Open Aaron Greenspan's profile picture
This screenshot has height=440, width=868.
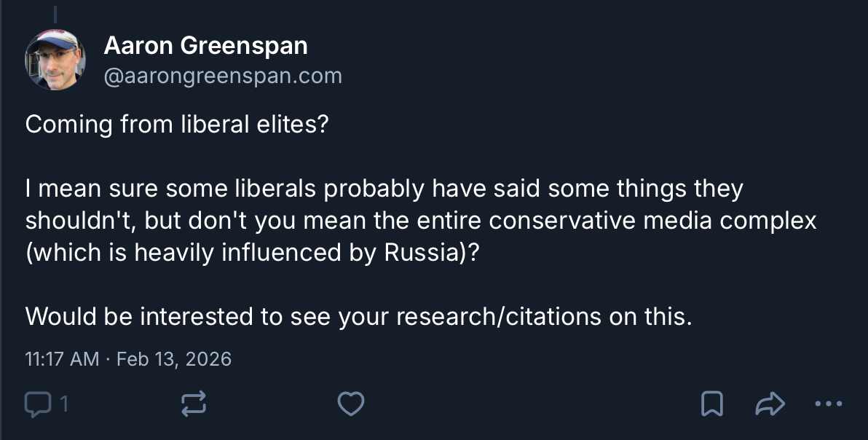coord(55,60)
